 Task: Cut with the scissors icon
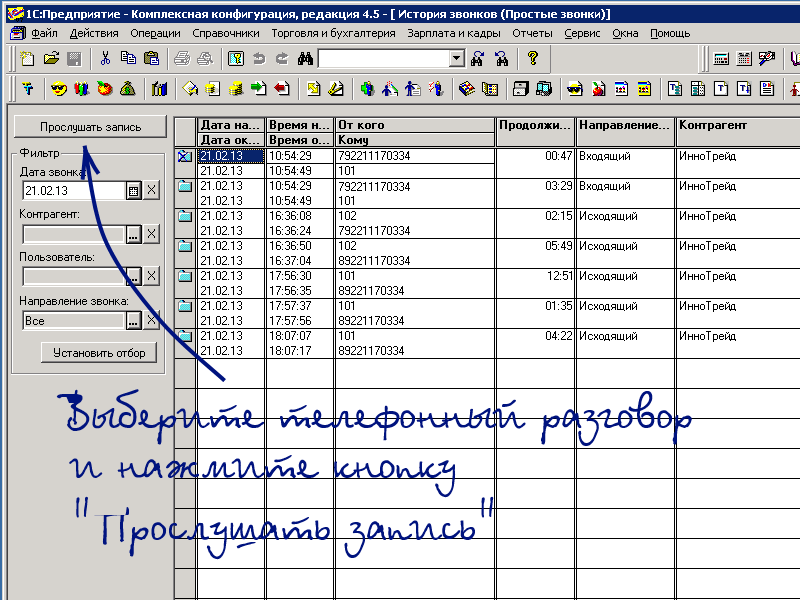coord(105,59)
